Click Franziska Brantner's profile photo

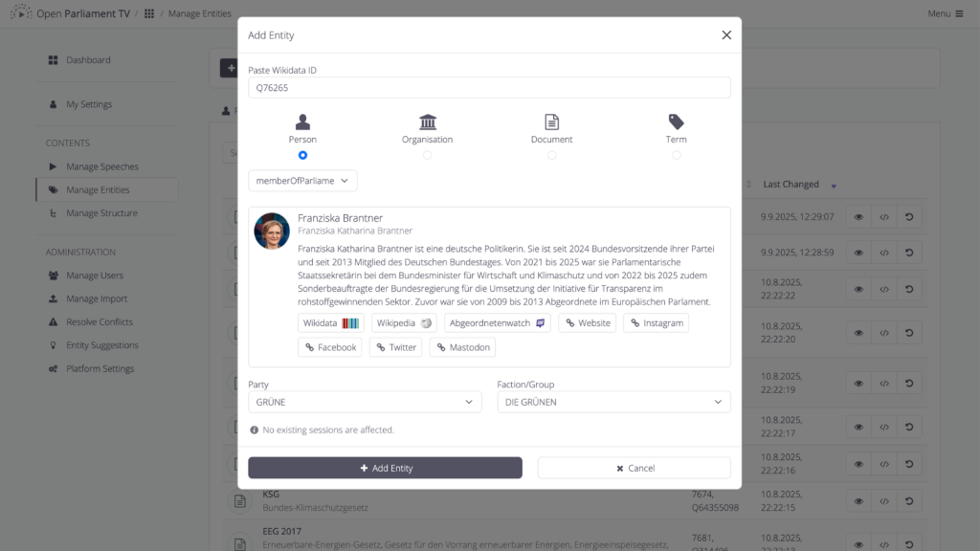(272, 231)
